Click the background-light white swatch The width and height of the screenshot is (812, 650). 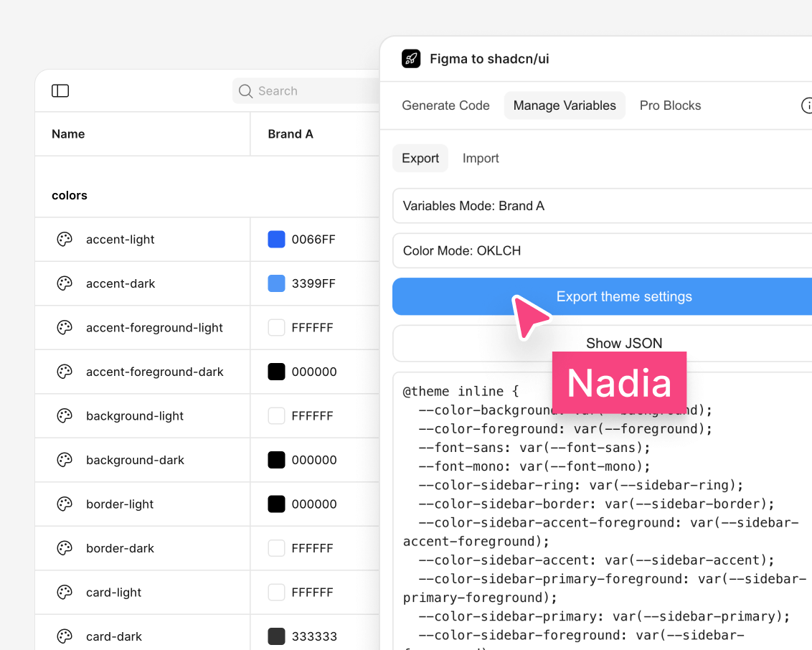pyautogui.click(x=277, y=415)
